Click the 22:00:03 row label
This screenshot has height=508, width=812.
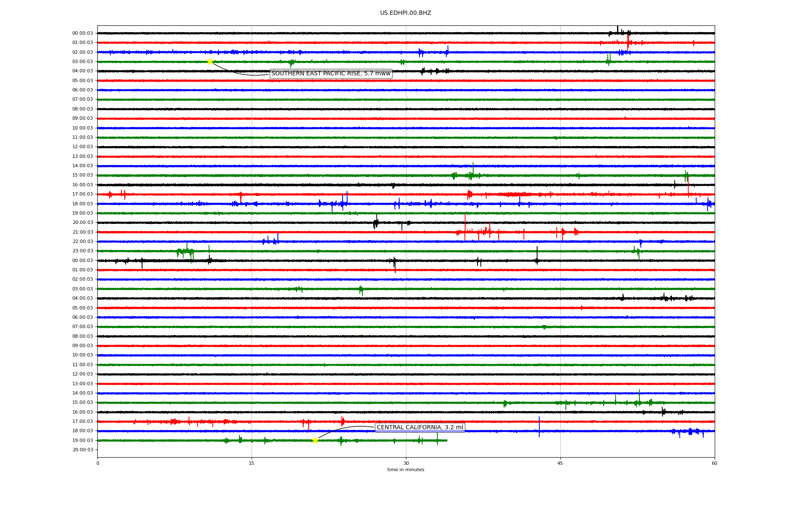82,242
